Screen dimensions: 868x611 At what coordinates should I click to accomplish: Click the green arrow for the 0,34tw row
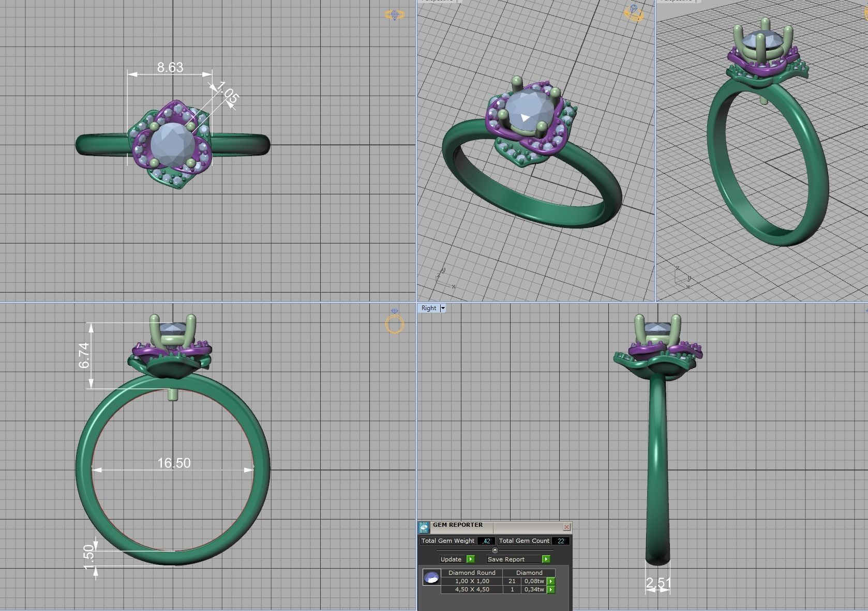click(551, 590)
